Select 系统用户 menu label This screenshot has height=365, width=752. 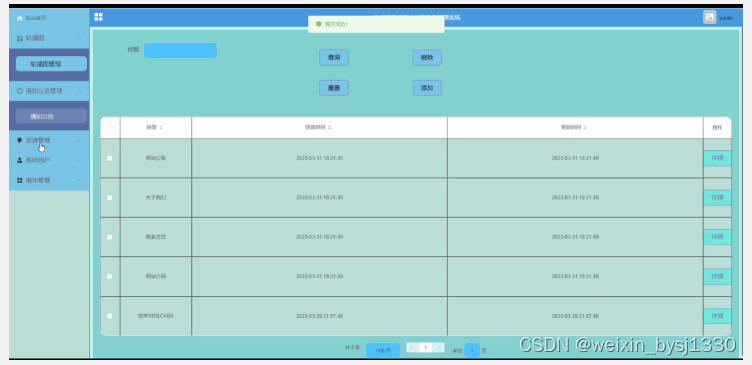(x=38, y=160)
